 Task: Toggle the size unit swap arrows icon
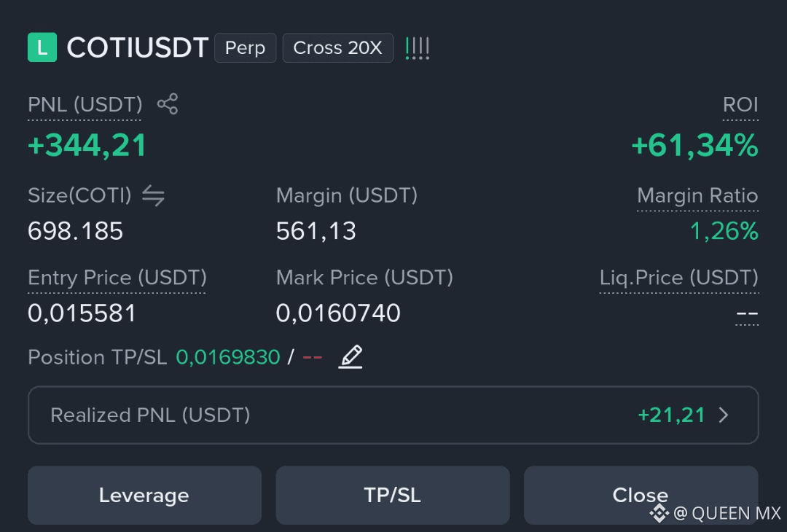coord(153,195)
